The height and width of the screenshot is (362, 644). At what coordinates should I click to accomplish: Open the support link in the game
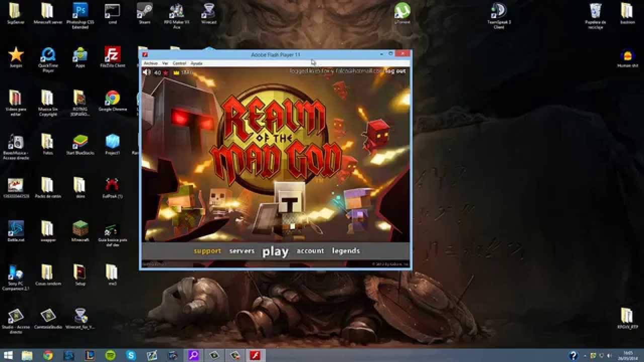207,251
